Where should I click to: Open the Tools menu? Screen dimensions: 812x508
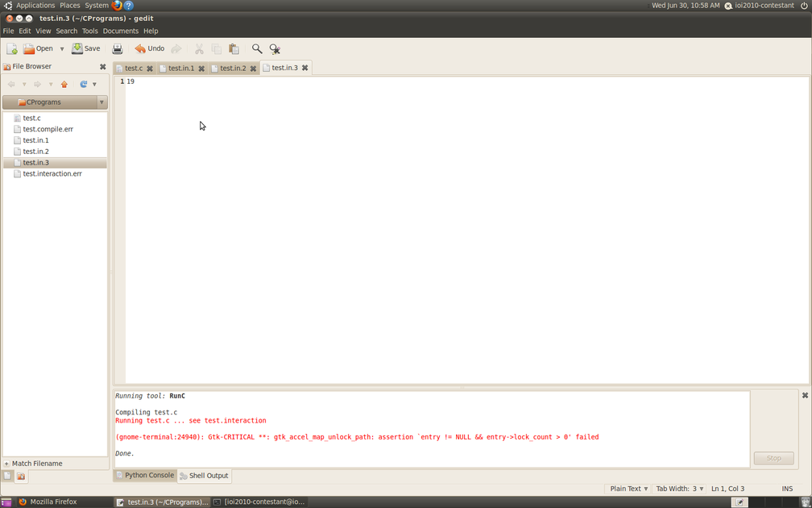89,31
